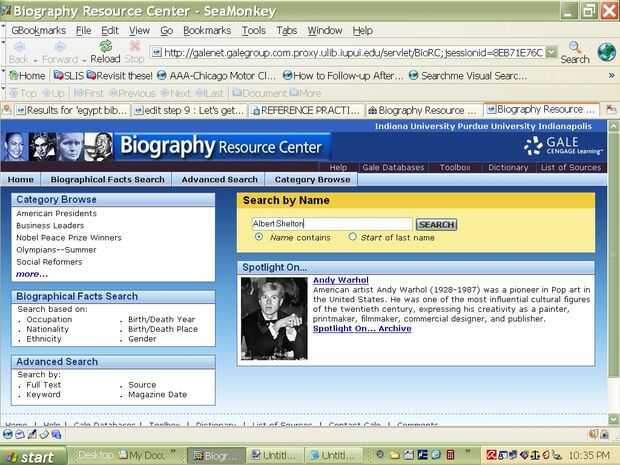Open AAA-Chicago Motor Club bookmark

(216, 76)
